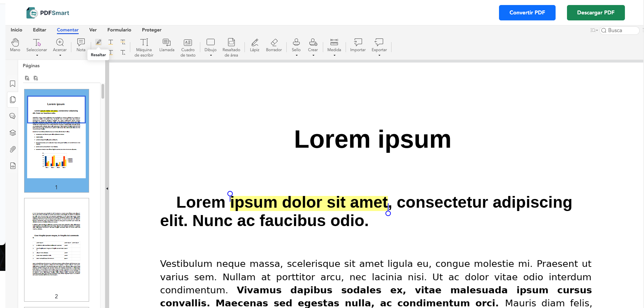Open the layers sidebar panel
The image size is (644, 308).
(x=13, y=133)
